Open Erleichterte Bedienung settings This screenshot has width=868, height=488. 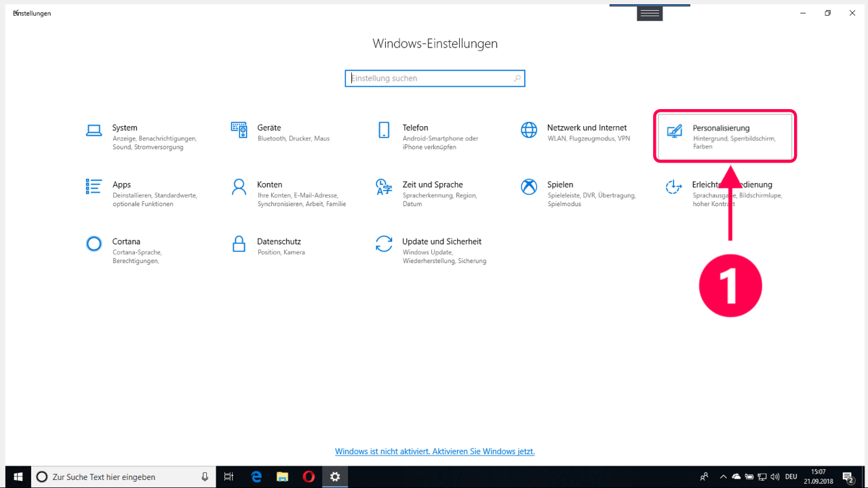725,194
